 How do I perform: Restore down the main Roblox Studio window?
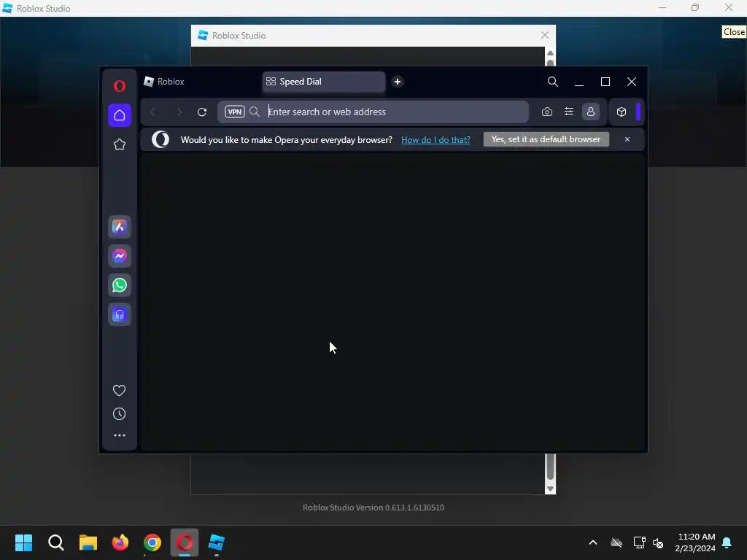coord(695,7)
